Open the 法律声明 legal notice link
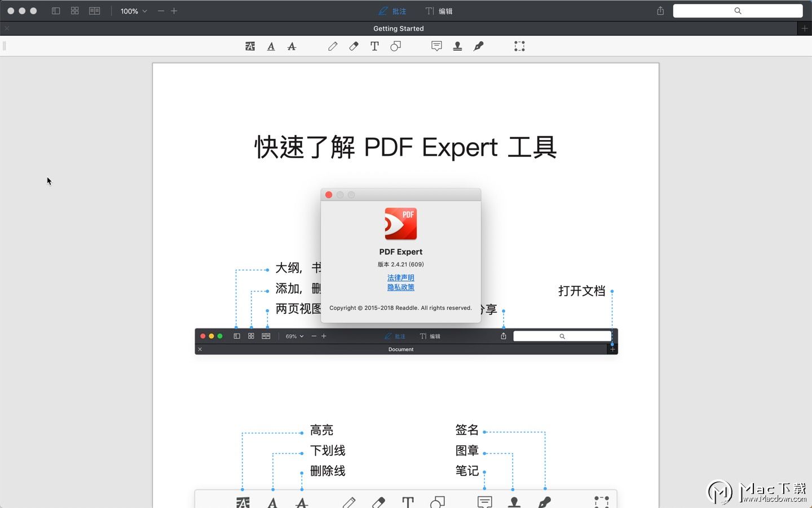812x508 pixels. (401, 278)
